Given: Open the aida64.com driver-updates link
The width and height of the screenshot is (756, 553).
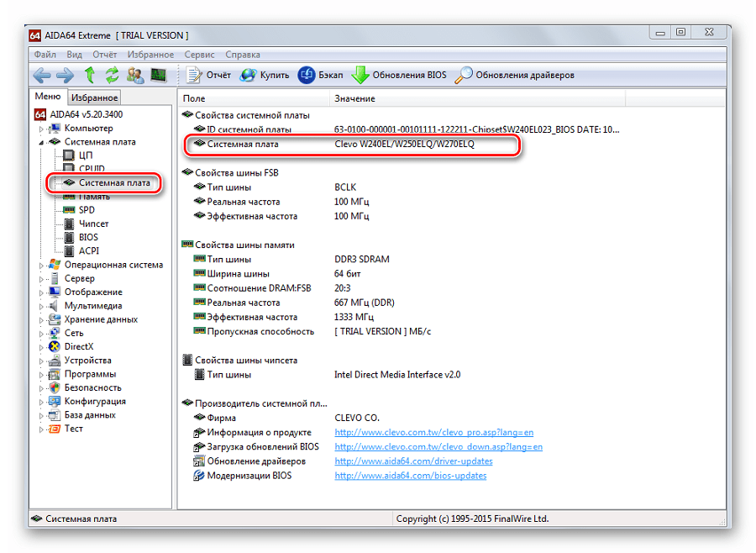Looking at the screenshot, I should [x=413, y=461].
